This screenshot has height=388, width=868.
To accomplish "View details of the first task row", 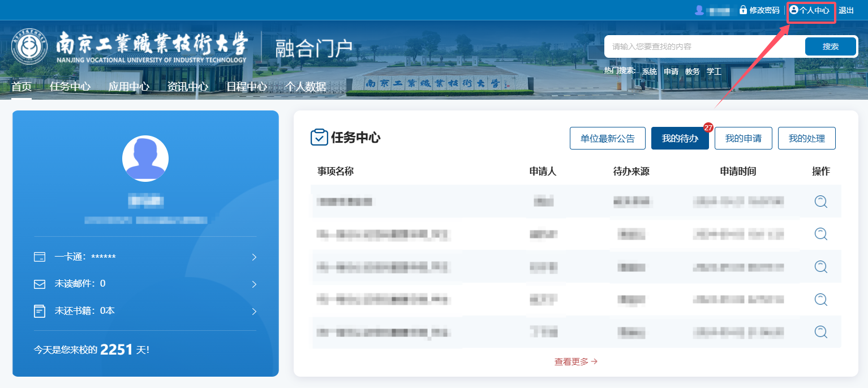I will pos(821,202).
